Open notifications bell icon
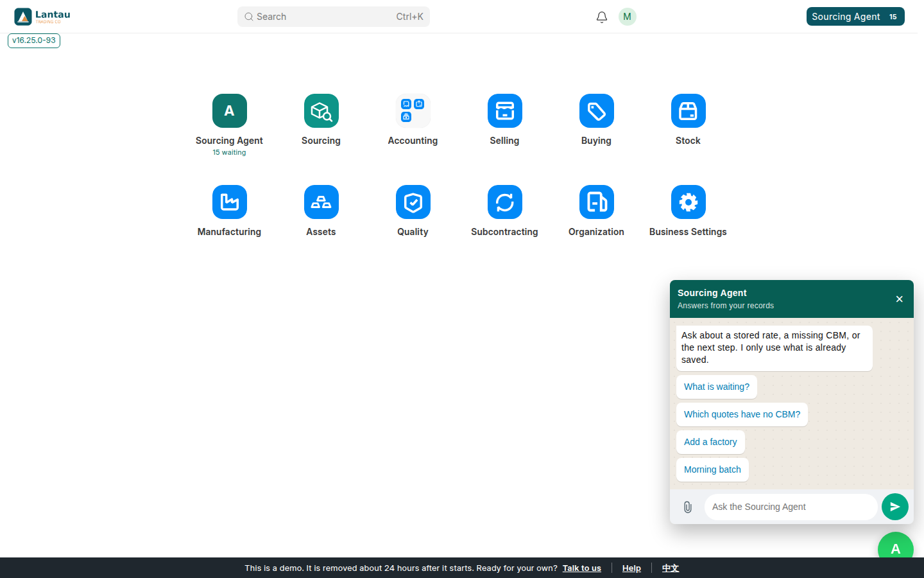Viewport: 924px width, 578px height. coord(601,17)
